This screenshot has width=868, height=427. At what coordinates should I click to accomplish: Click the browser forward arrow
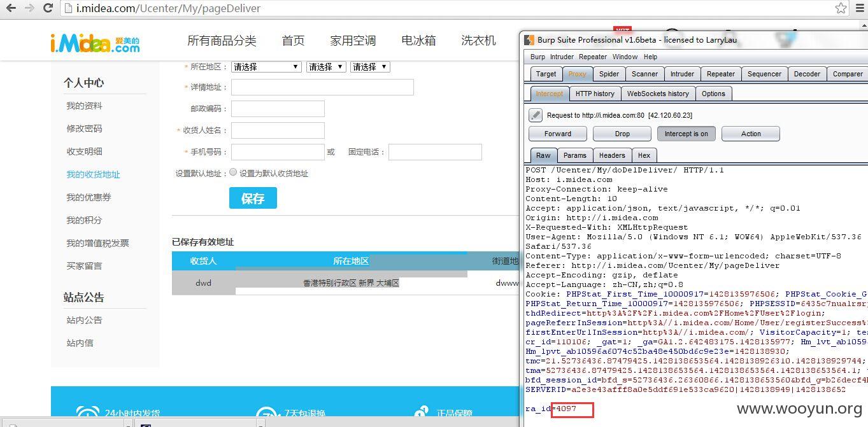click(29, 8)
